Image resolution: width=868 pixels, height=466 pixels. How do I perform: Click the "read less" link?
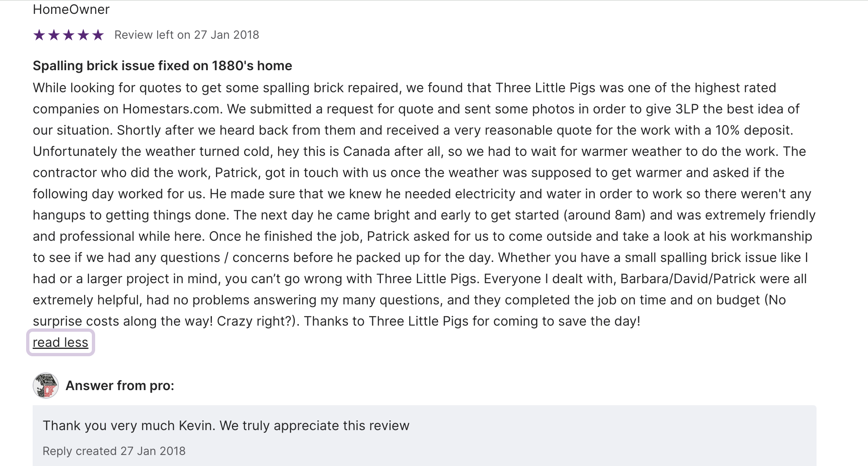coord(60,342)
